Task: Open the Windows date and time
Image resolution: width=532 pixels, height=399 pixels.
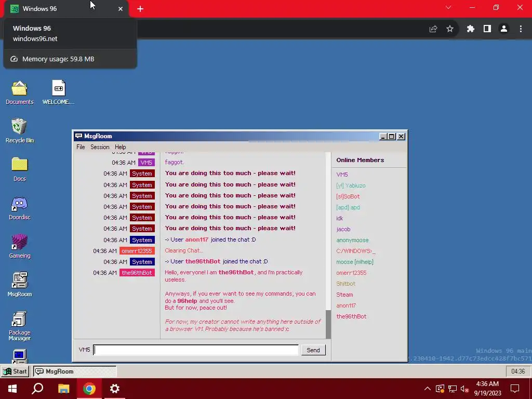Action: click(x=487, y=389)
